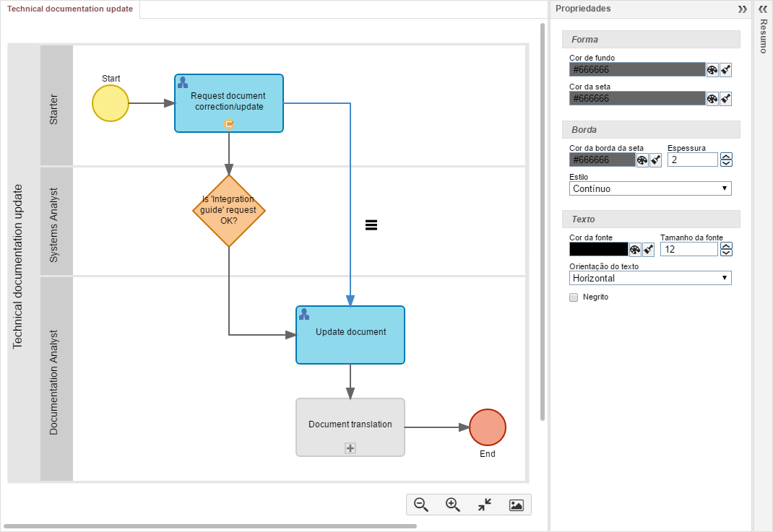Click the diagram horizontal scrollbar
This screenshot has height=532, width=773.
[x=210, y=526]
